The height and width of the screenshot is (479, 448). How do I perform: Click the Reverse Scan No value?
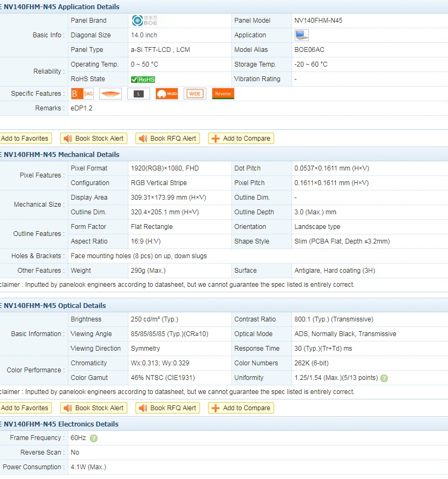tap(75, 452)
